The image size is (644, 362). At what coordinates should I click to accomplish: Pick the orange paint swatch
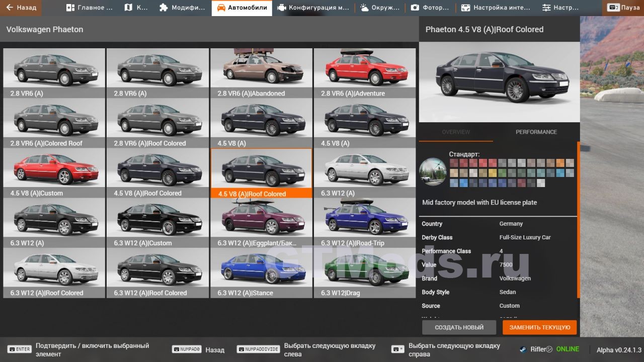[x=560, y=163]
